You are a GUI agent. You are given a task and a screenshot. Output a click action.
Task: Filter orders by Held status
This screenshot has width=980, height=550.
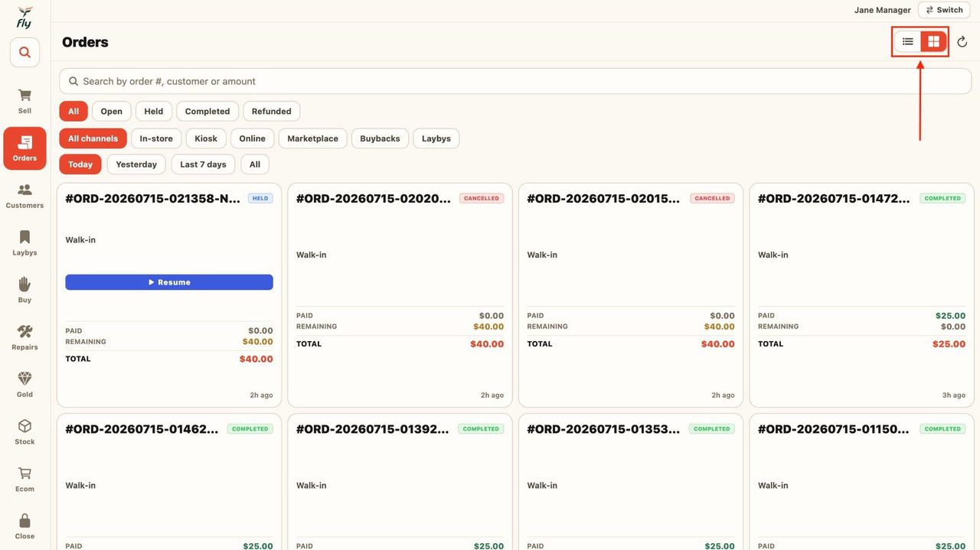[x=154, y=111]
